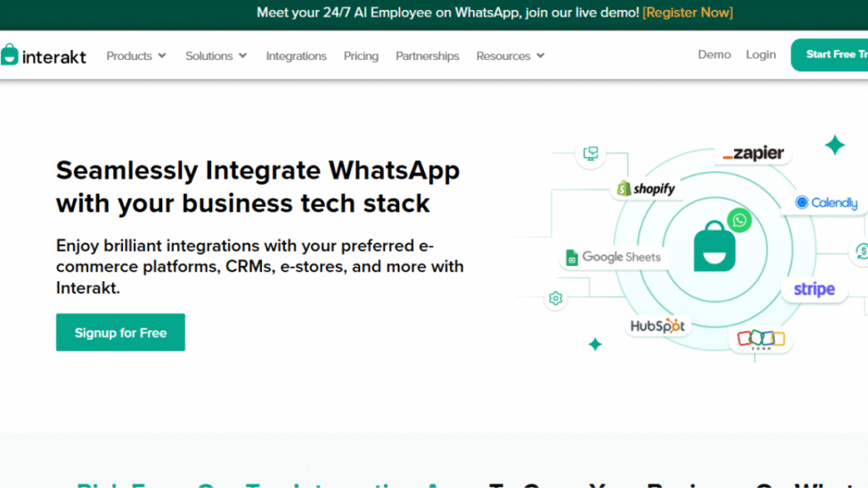The width and height of the screenshot is (868, 488).
Task: Click the Shopify integration icon
Action: 647,188
